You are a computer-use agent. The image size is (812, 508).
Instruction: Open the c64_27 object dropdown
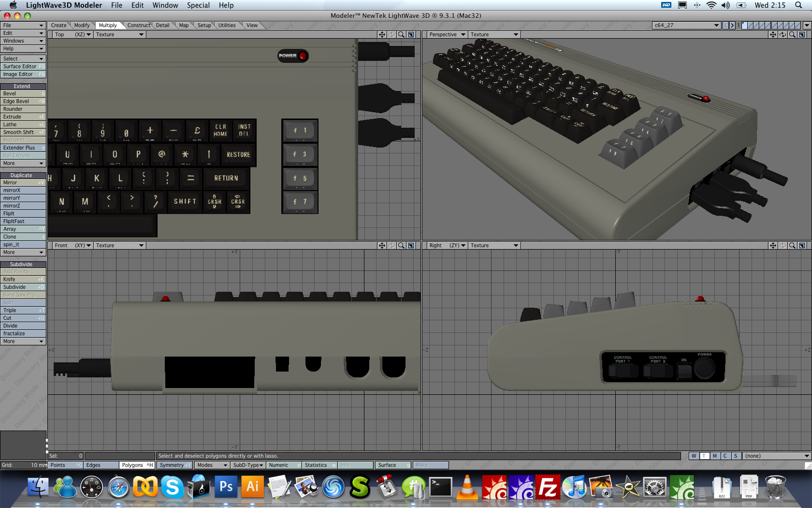click(x=686, y=25)
